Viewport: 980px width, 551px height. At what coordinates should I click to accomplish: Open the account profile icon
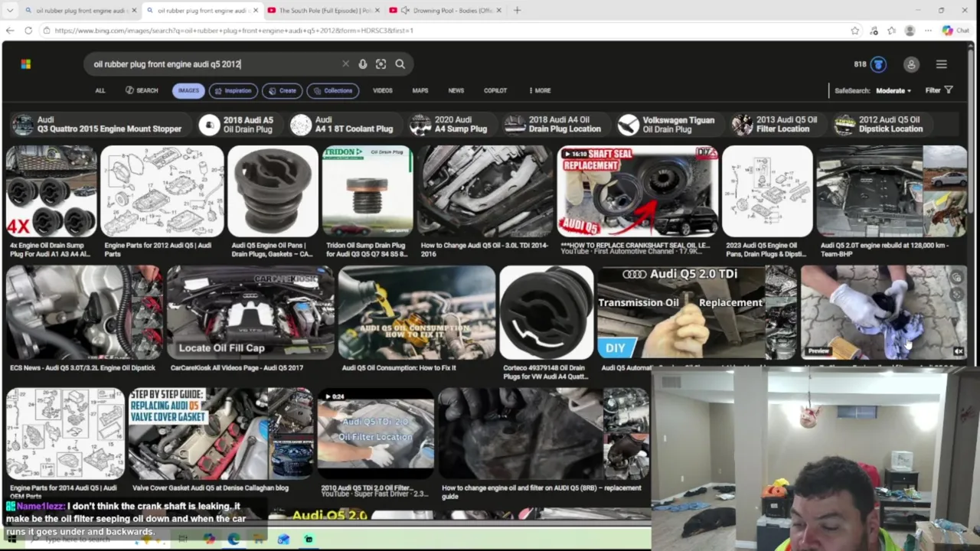click(x=911, y=65)
